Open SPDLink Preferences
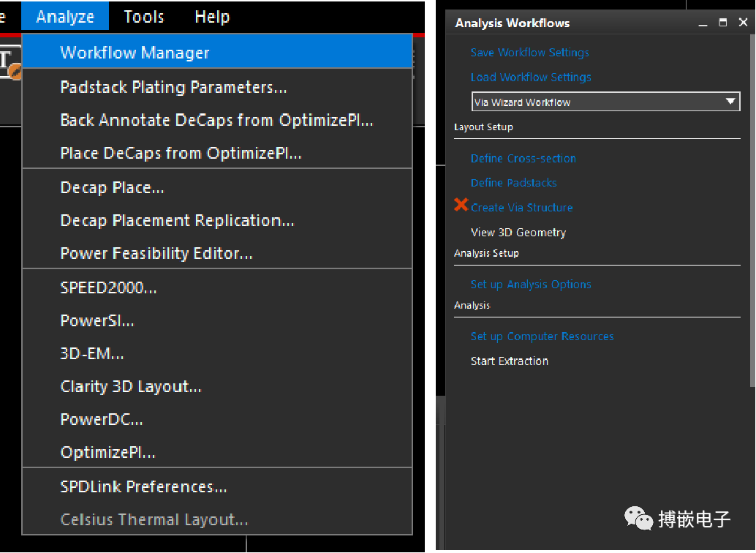Viewport: 756px width, 553px height. [x=217, y=486]
